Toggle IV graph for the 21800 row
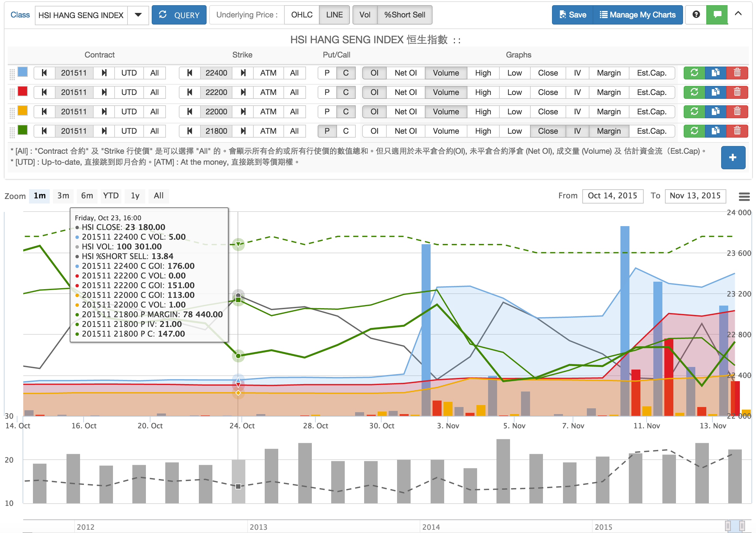 577,131
